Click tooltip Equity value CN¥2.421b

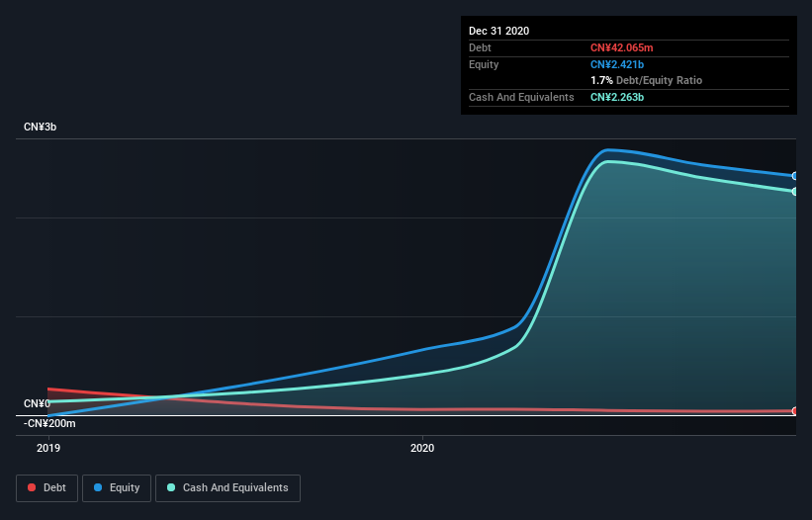click(617, 64)
